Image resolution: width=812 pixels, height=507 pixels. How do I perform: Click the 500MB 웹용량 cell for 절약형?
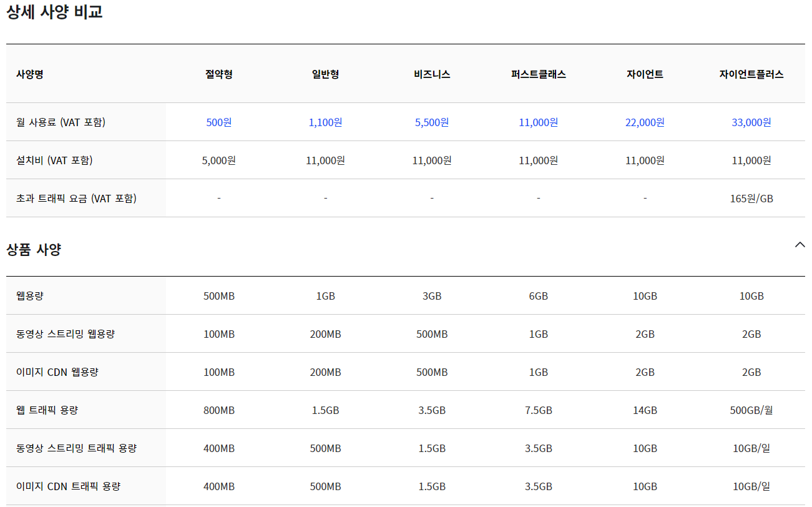pos(219,296)
